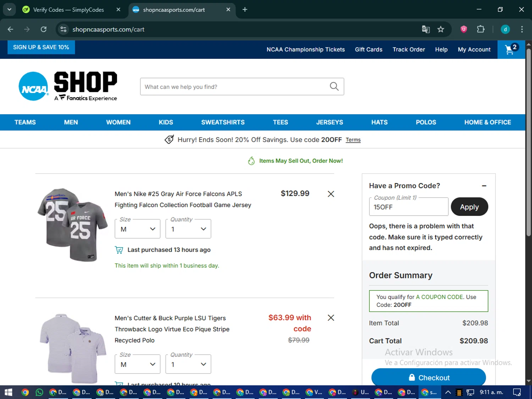Open the shopping cart icon with badge
The width and height of the screenshot is (532, 399).
pyautogui.click(x=511, y=49)
